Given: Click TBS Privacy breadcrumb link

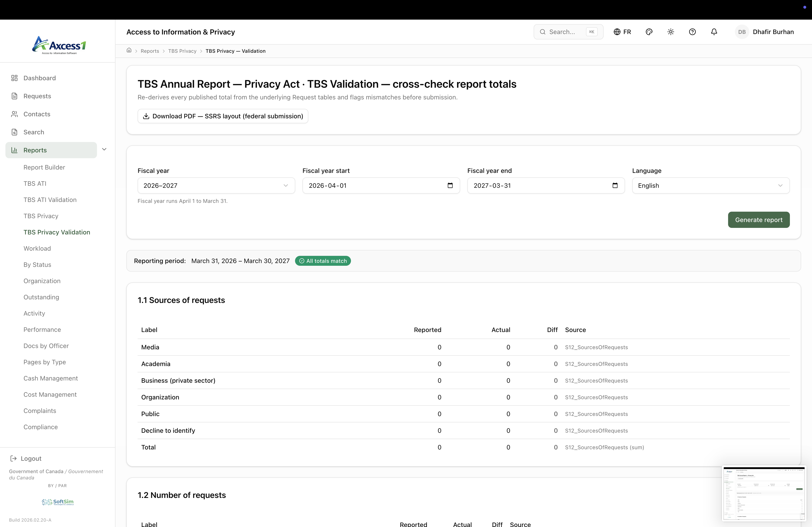Looking at the screenshot, I should (x=182, y=51).
